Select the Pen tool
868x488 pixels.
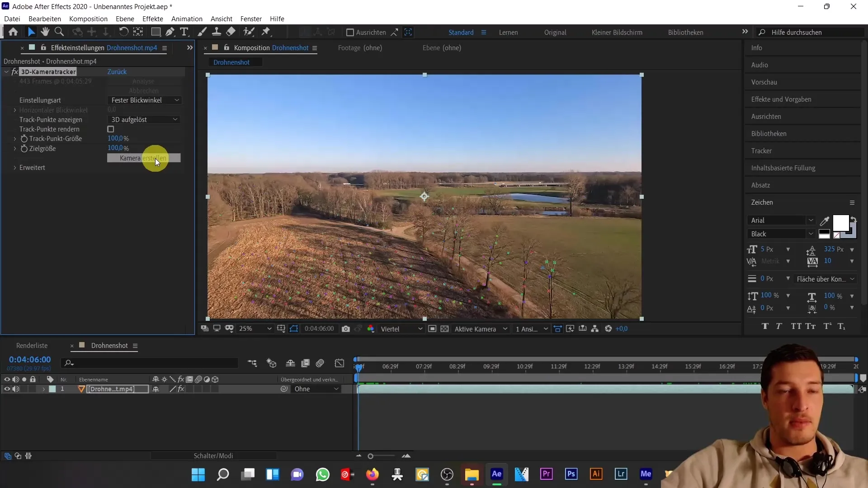tap(170, 32)
